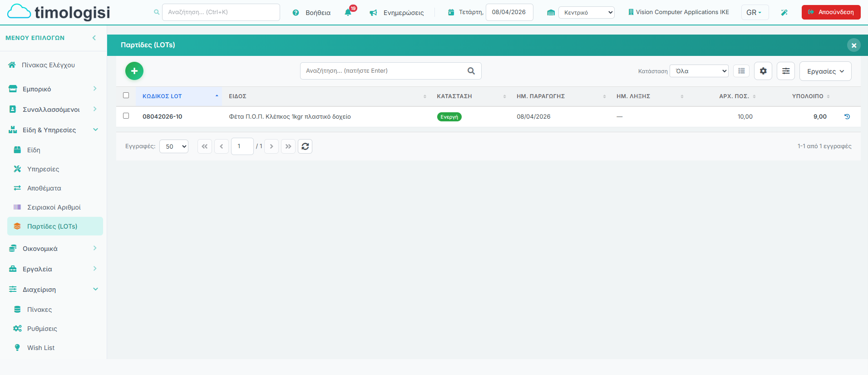868x375 pixels.
Task: Open the Αποθέματα submenu item
Action: [x=55, y=188]
